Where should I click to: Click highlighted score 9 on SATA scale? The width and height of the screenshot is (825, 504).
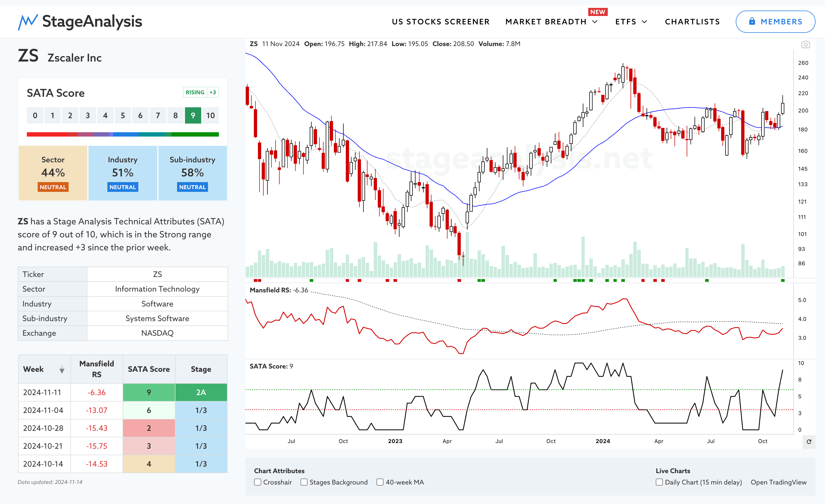193,115
